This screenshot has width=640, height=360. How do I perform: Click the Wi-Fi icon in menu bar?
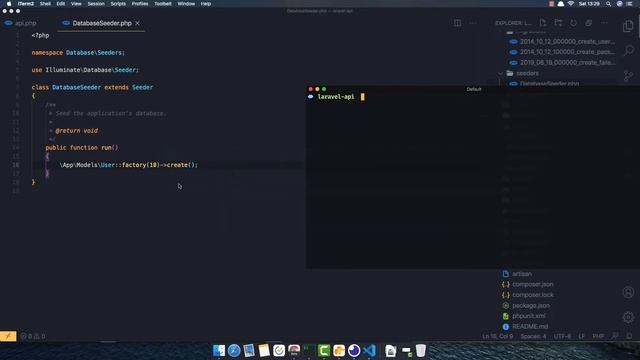pyautogui.click(x=571, y=4)
